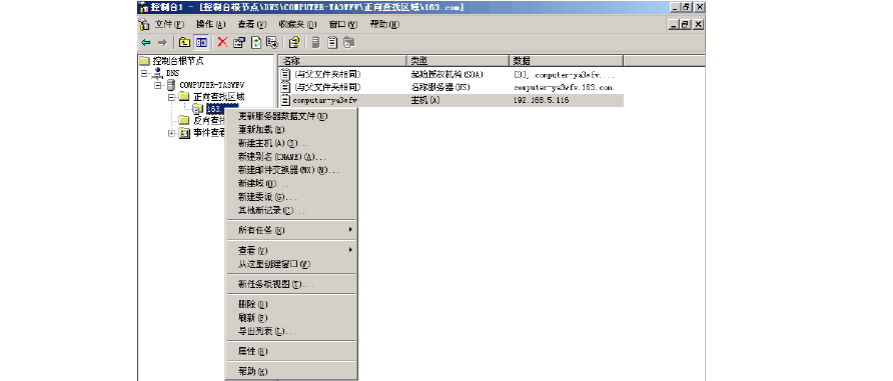Click the 控制台1 title bar application icon

(145, 7)
